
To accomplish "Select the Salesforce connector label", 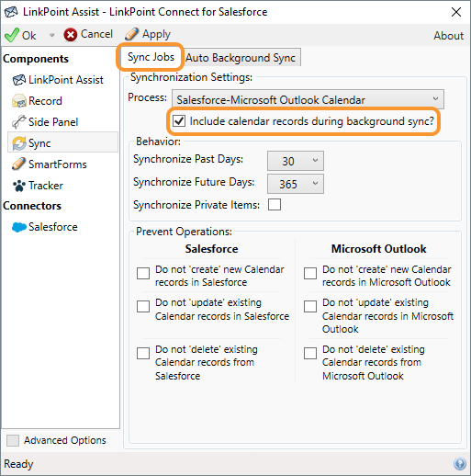I will (x=53, y=227).
